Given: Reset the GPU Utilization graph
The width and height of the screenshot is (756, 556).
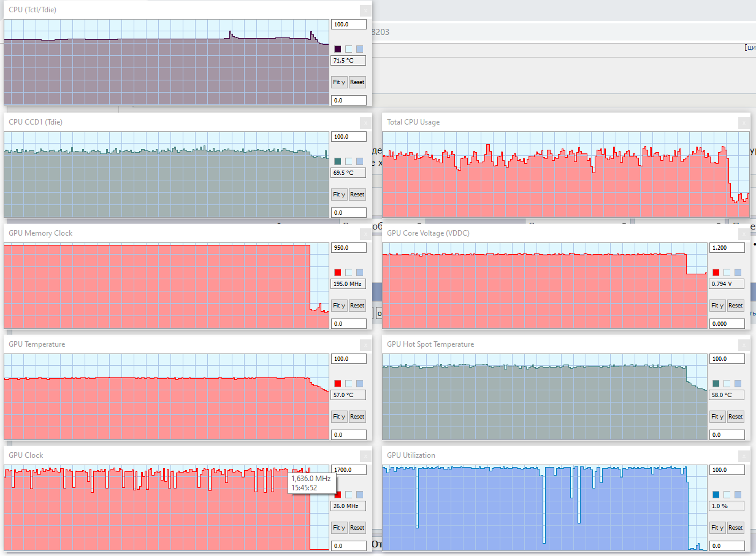Looking at the screenshot, I should click(x=735, y=527).
